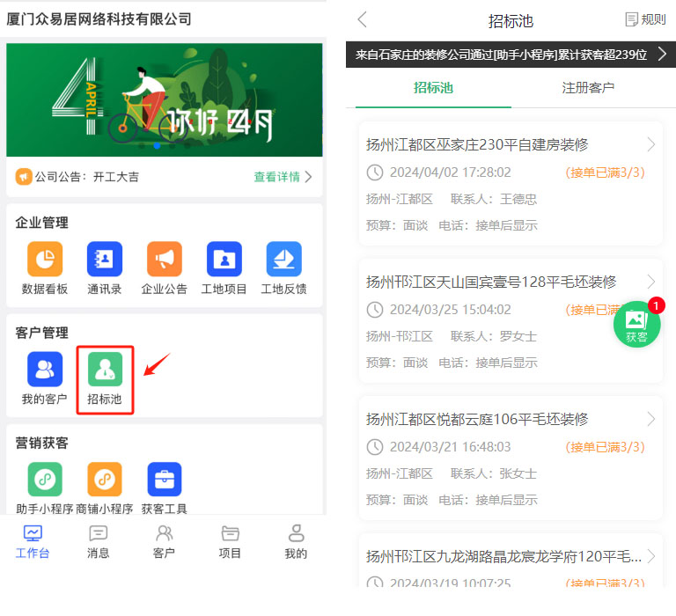Open the 获客工具 briefcase icon

click(164, 480)
